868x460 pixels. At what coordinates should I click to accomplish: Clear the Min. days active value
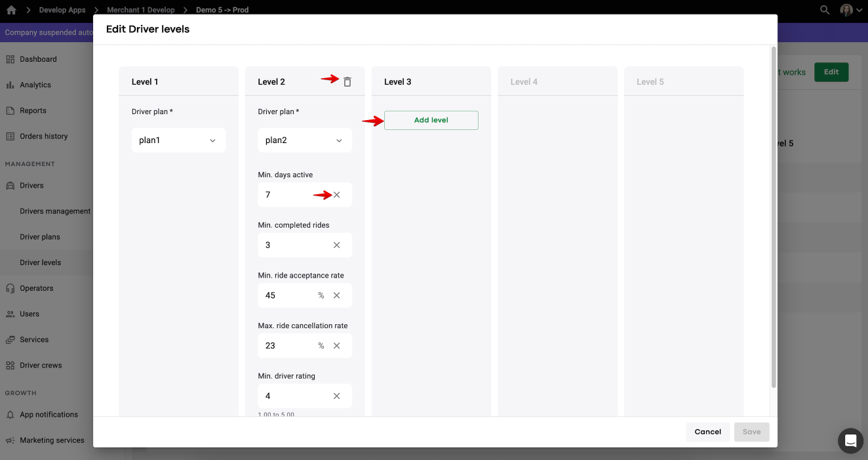[337, 195]
